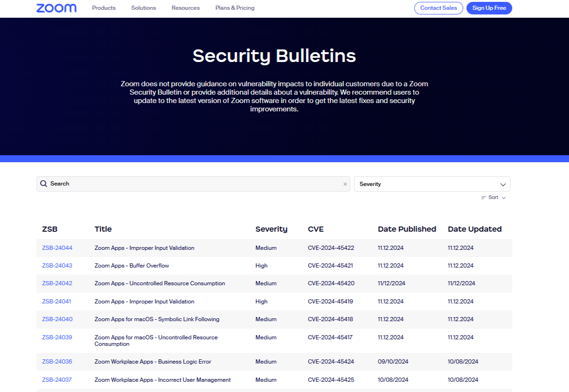The image size is (569, 392).
Task: Click the CVE column header
Action: click(x=316, y=229)
